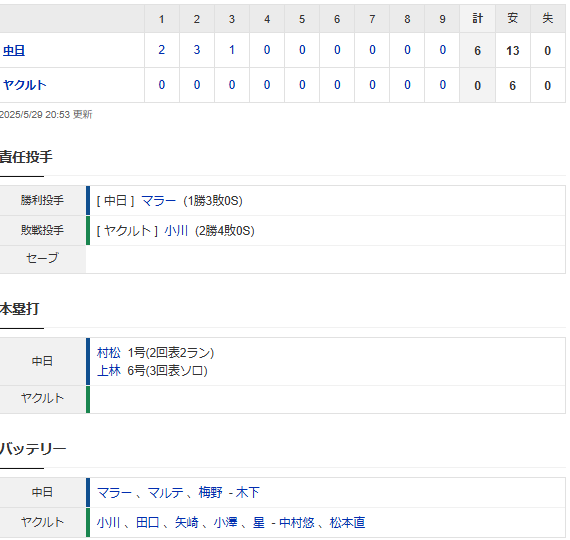Click 中日's 2nd inning score 3
The image size is (570, 540).
[197, 50]
